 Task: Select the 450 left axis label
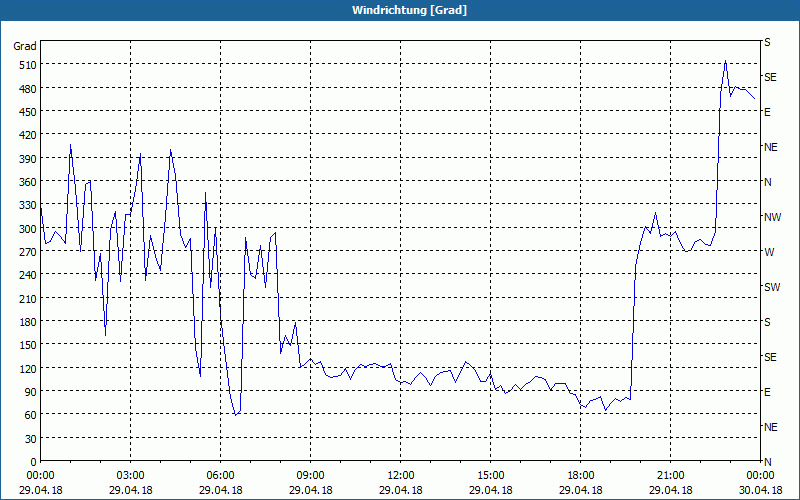pyautogui.click(x=28, y=112)
